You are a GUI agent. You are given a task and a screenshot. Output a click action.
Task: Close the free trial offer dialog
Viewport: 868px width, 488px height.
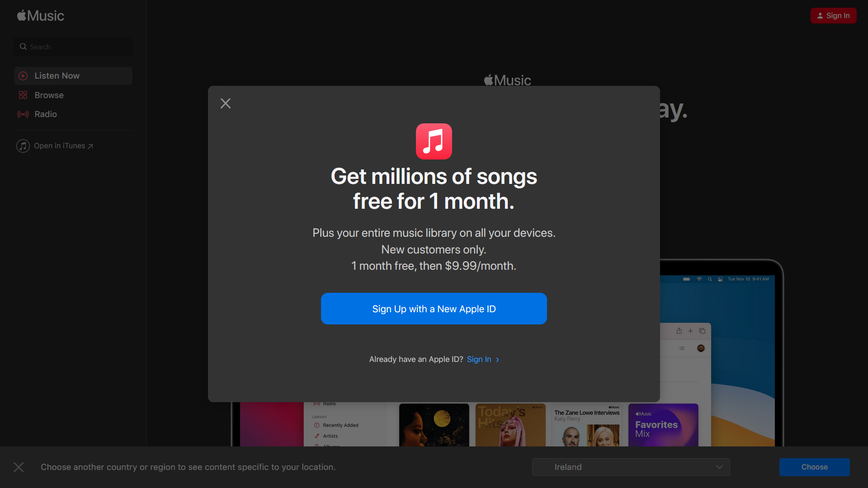pos(226,103)
